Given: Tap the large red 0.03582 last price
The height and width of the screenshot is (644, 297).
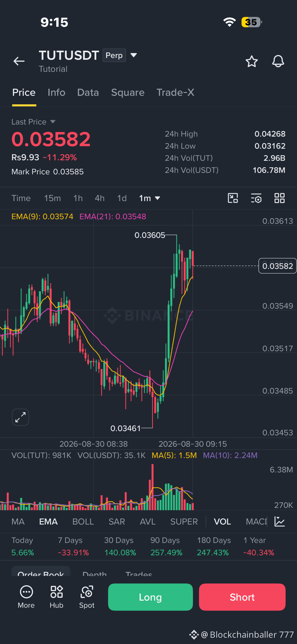Looking at the screenshot, I should tap(51, 139).
